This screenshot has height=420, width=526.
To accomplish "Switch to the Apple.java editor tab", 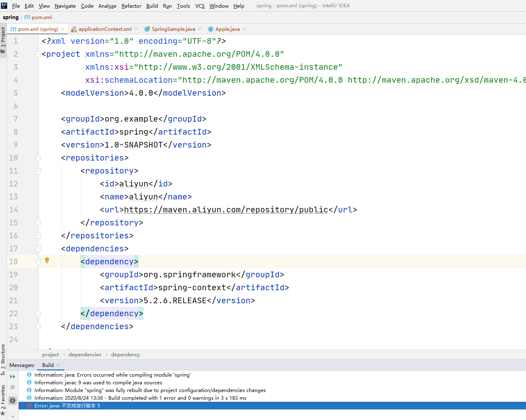I will 227,29.
